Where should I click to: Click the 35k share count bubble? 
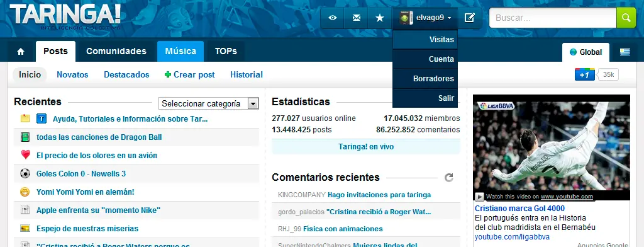[x=608, y=74]
